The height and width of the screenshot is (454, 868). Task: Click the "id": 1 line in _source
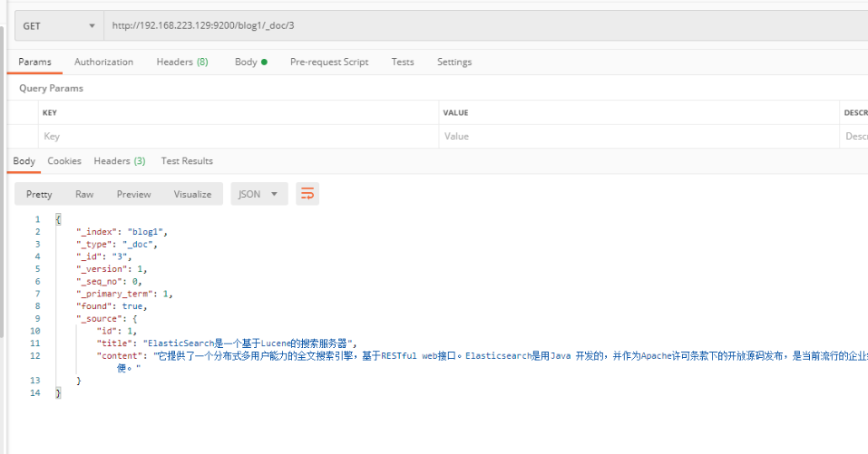coord(117,331)
